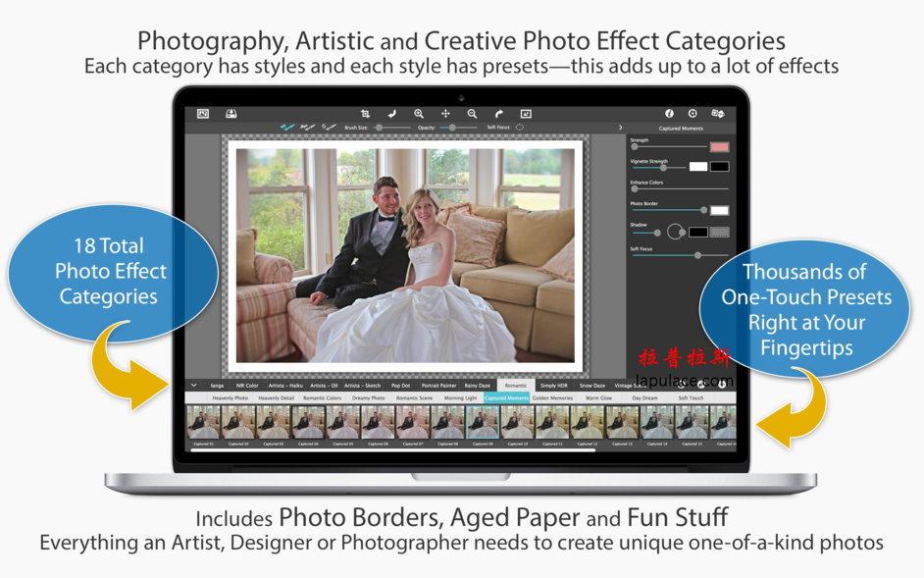
Task: Select the Golden Memories style
Action: coord(554,397)
